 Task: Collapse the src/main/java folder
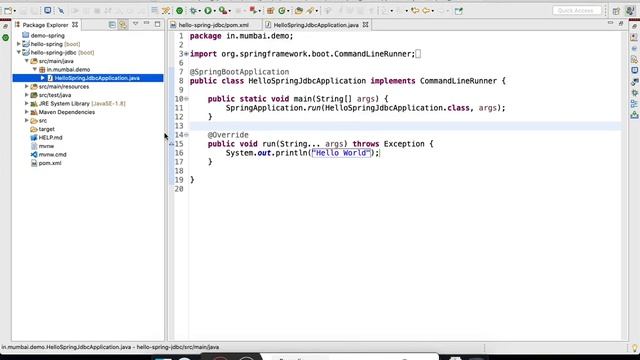[x=27, y=61]
